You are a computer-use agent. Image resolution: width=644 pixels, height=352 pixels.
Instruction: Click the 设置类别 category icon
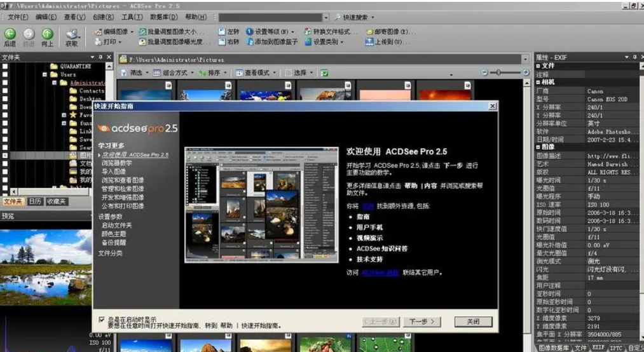pyautogui.click(x=308, y=42)
